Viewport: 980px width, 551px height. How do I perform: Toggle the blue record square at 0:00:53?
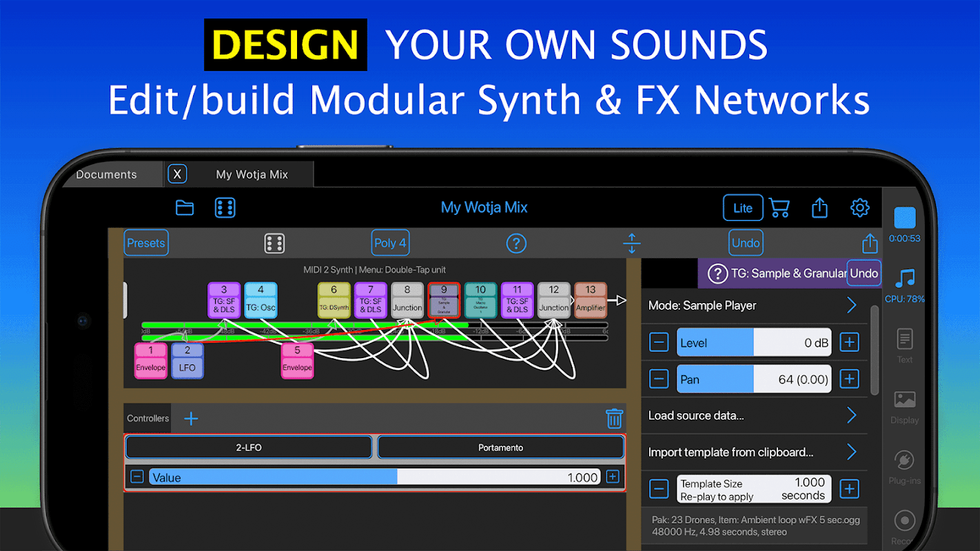905,218
